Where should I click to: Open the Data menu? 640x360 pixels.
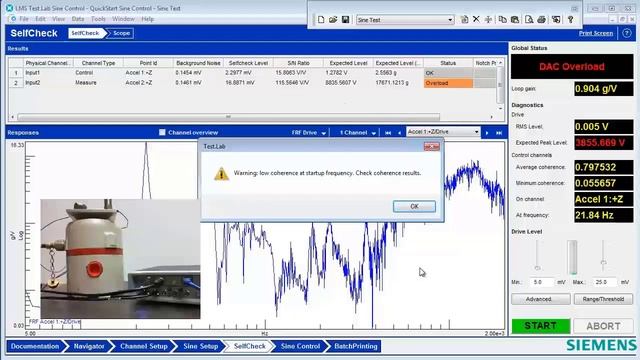tap(78, 19)
